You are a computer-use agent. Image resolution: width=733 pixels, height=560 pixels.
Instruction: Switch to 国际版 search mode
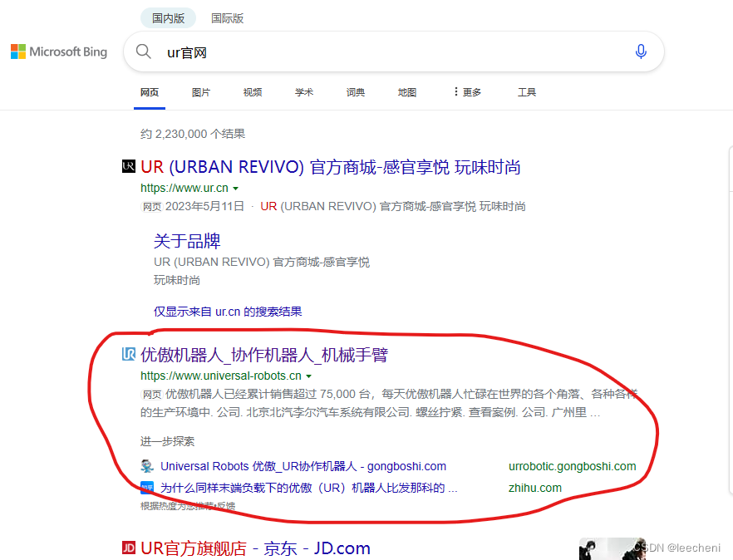pyautogui.click(x=227, y=18)
